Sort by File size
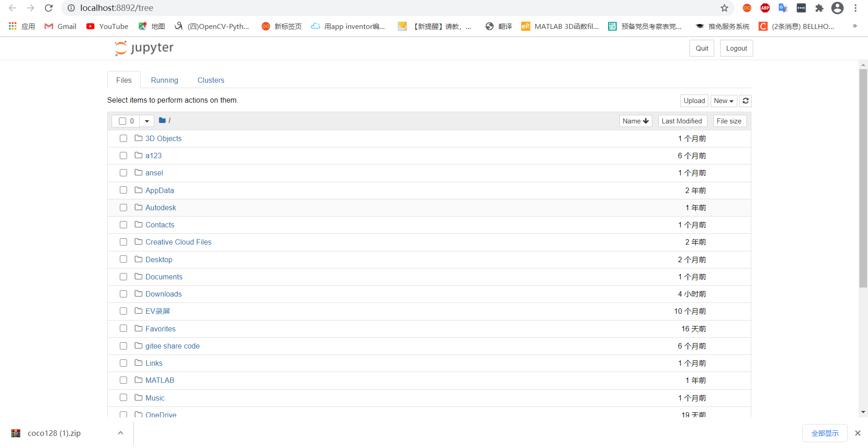This screenshot has width=868, height=448. click(730, 121)
